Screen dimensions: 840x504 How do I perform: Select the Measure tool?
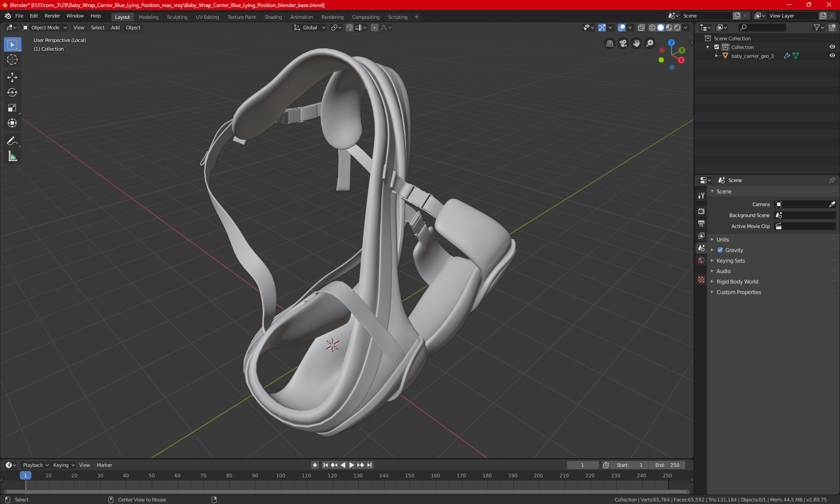click(12, 157)
